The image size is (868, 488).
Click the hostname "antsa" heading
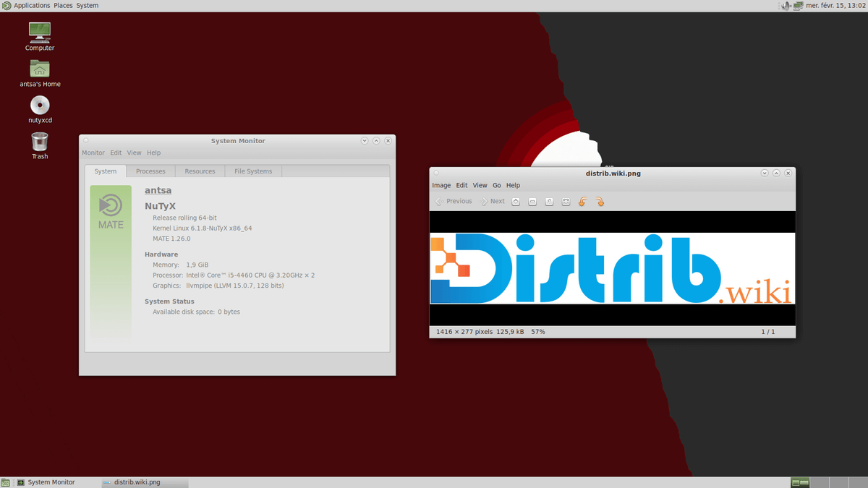click(x=158, y=191)
